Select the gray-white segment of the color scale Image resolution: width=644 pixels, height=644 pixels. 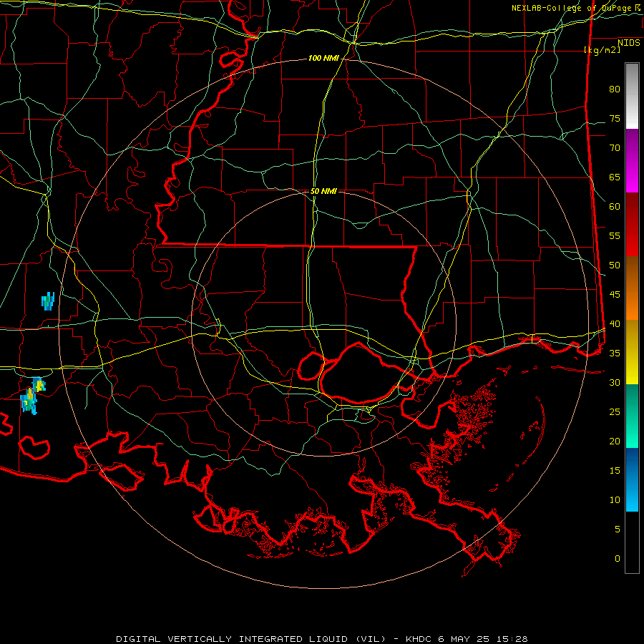point(632,96)
